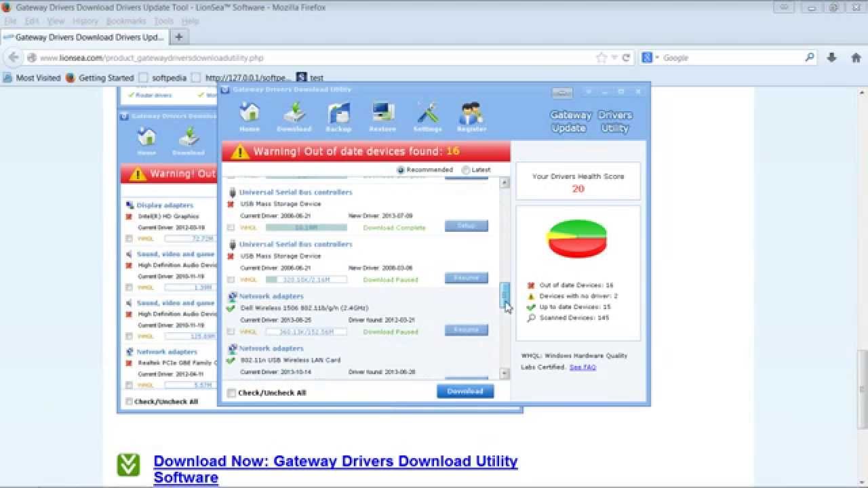Click red X beside Intel(R) HD Graphics
The height and width of the screenshot is (488, 868).
tap(129, 217)
